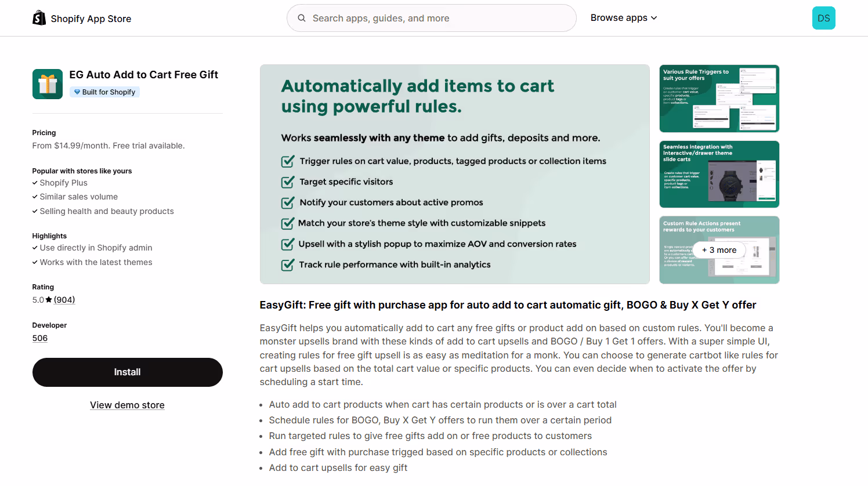Click the From $14.99/month pricing text

pyautogui.click(x=108, y=146)
